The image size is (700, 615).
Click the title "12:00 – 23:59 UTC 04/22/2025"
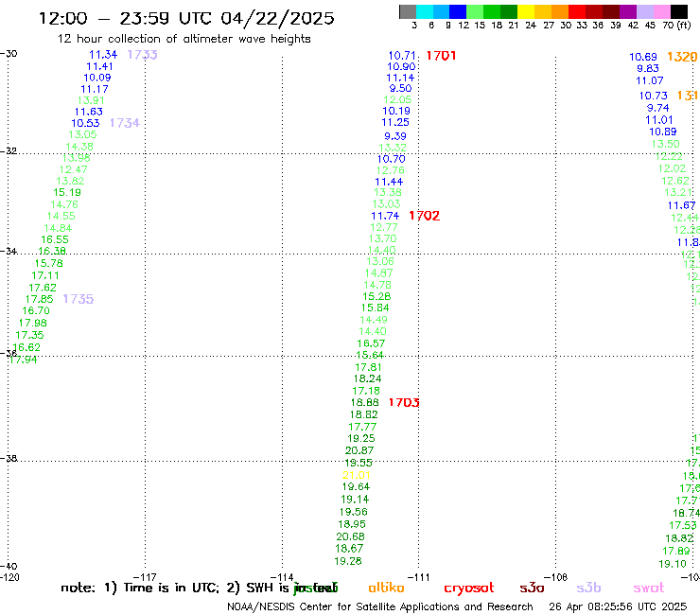point(186,18)
